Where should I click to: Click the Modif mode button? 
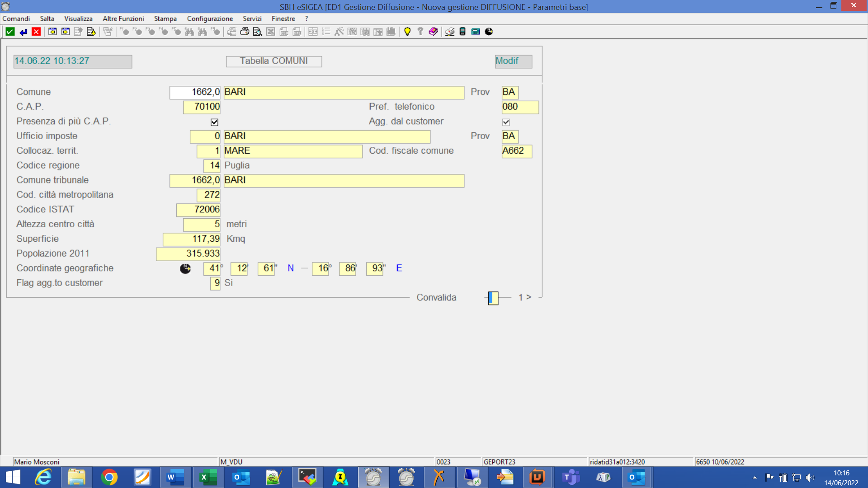coord(513,61)
